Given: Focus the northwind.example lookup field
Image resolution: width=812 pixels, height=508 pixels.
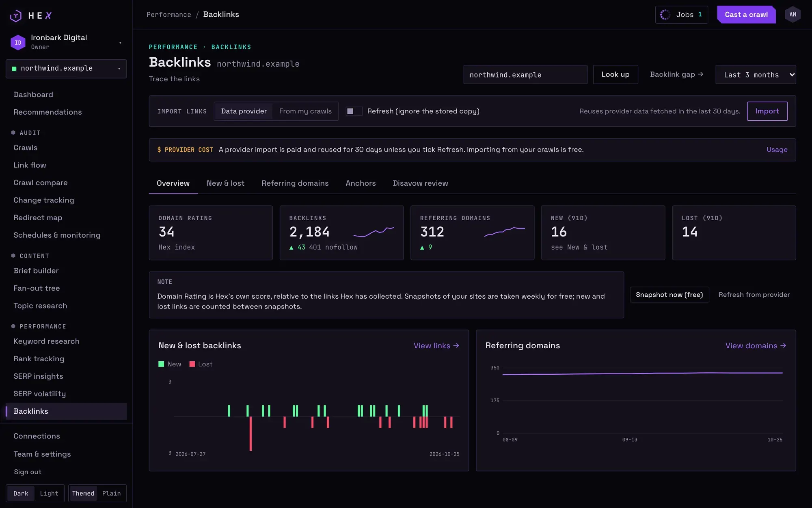Looking at the screenshot, I should [x=525, y=75].
